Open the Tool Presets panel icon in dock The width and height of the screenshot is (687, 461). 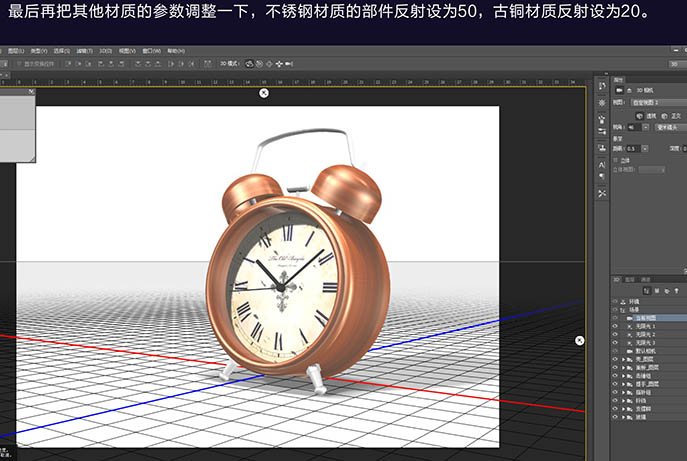pyautogui.click(x=602, y=193)
